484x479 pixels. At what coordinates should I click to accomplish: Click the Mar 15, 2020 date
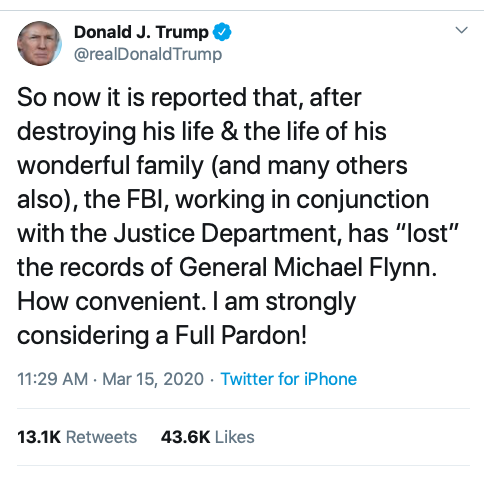(153, 379)
